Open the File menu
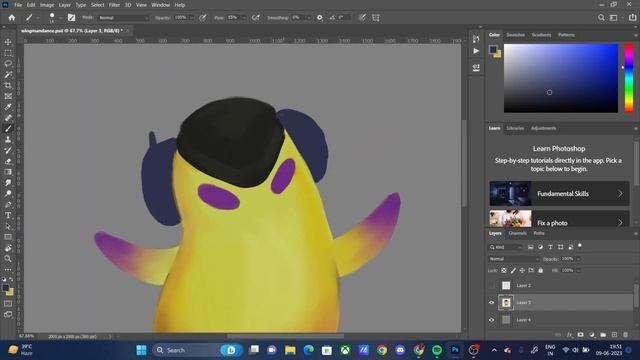 pyautogui.click(x=18, y=5)
